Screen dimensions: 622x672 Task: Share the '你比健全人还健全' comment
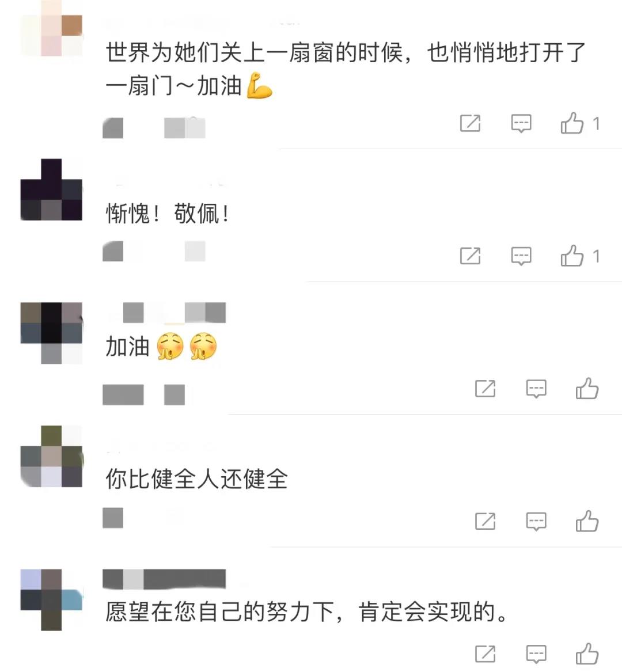pyautogui.click(x=486, y=521)
